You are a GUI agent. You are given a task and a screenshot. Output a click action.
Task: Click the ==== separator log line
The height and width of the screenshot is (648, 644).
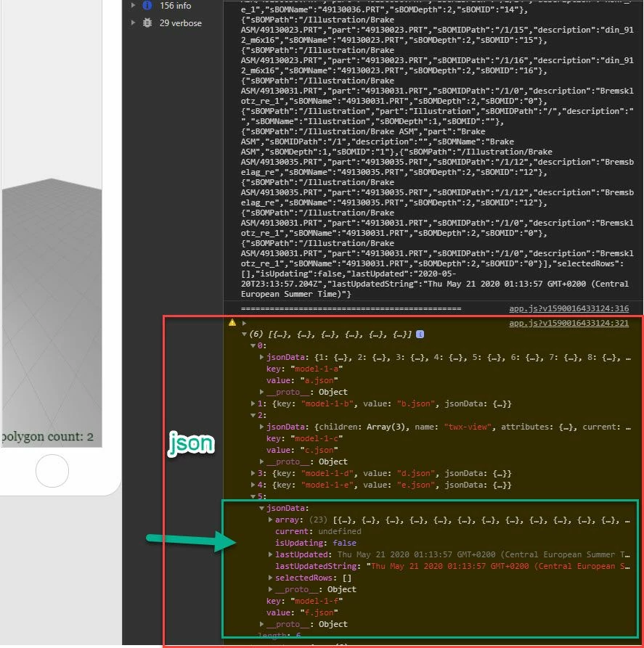(x=351, y=308)
